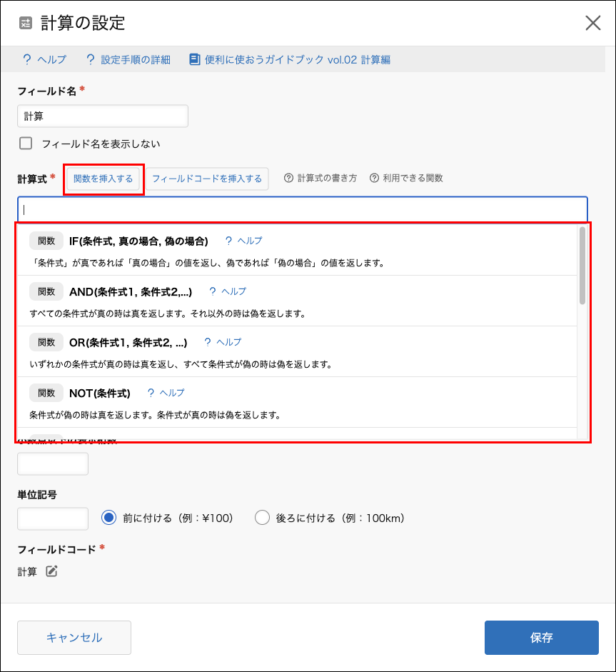Click the function list scrollbar thumb
The height and width of the screenshot is (672, 616).
(x=582, y=266)
